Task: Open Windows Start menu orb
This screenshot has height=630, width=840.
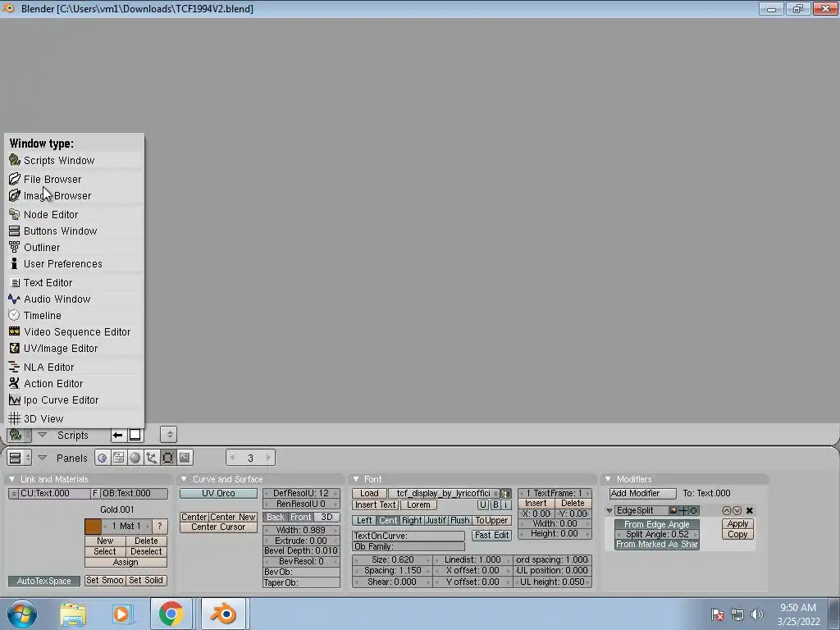Action: point(22,614)
